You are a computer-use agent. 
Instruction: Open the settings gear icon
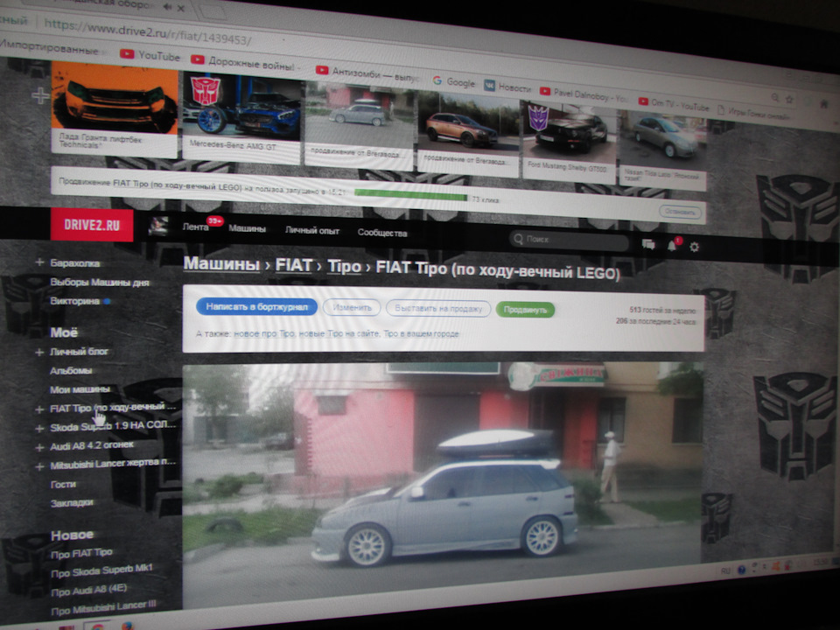coord(694,247)
